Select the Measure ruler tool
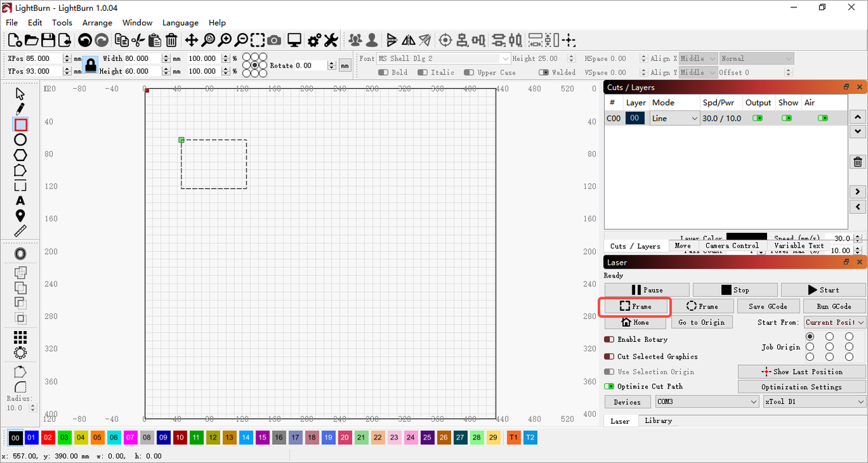Screen dimensions: 868x463 [20, 231]
